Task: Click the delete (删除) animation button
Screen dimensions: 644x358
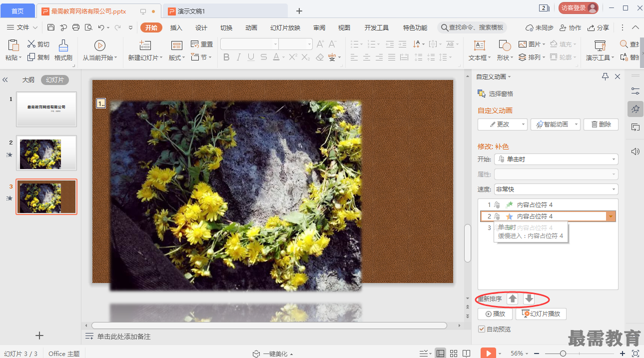Action: [601, 124]
